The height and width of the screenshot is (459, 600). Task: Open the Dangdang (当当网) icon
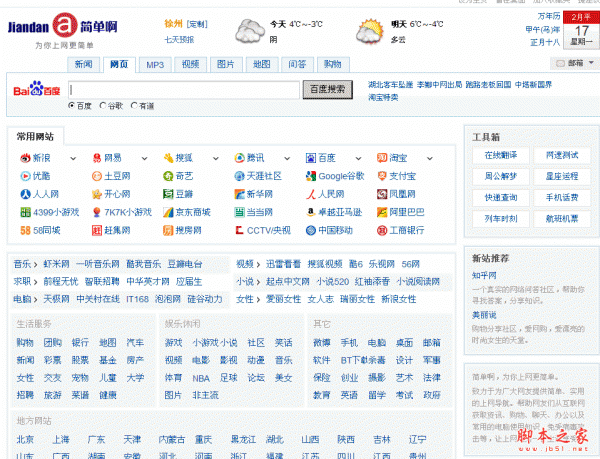[239, 212]
